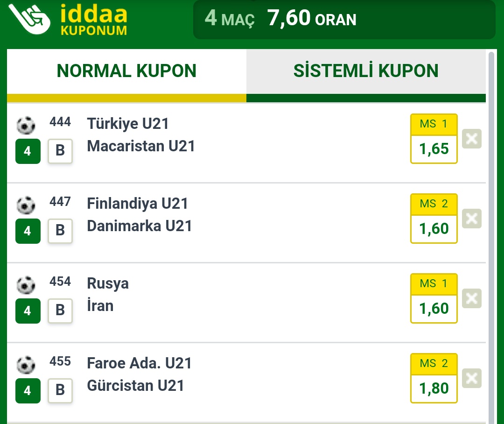Click the MS 1 odds 1,65 box
Image resolution: width=504 pixels, height=424 pixels.
[434, 139]
